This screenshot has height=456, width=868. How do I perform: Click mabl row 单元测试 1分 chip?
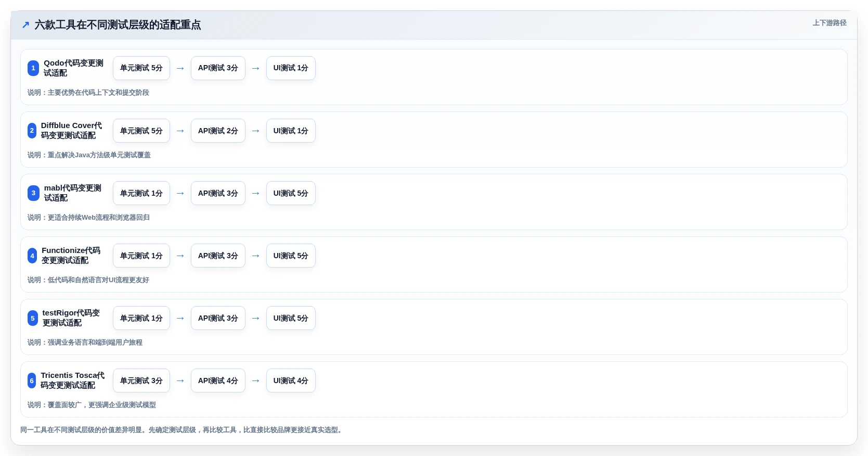(141, 193)
